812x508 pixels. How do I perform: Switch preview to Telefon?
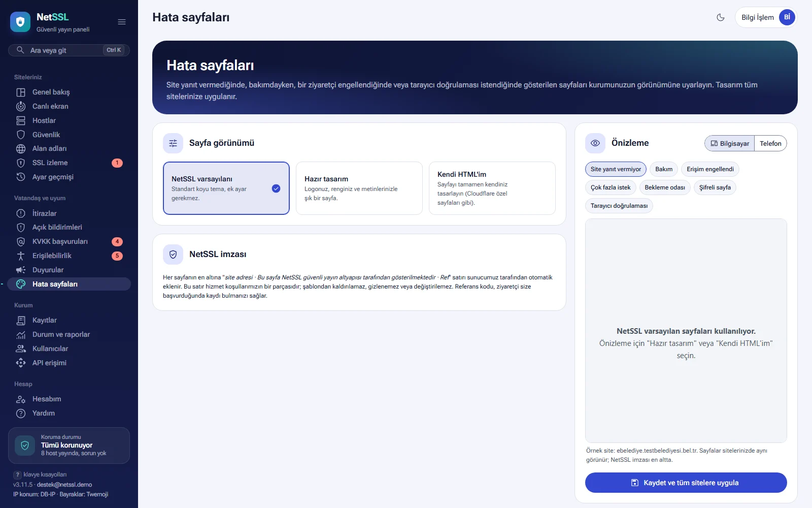click(770, 143)
